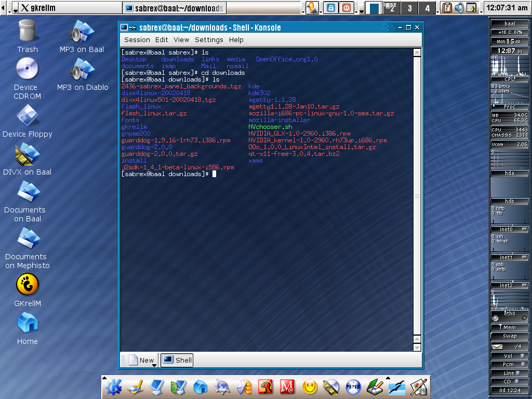
Task: Select the Shell session tab
Action: (177, 360)
